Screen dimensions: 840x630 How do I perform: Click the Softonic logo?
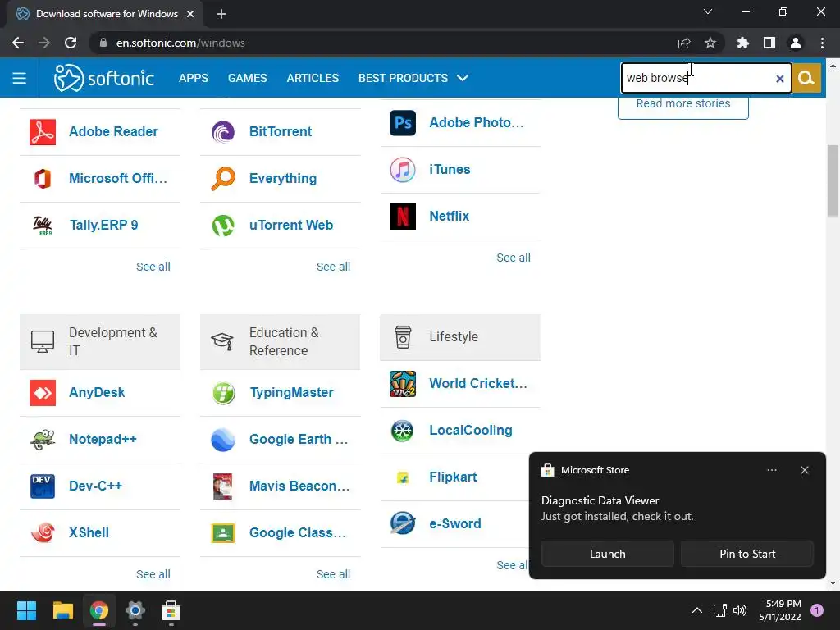104,78
